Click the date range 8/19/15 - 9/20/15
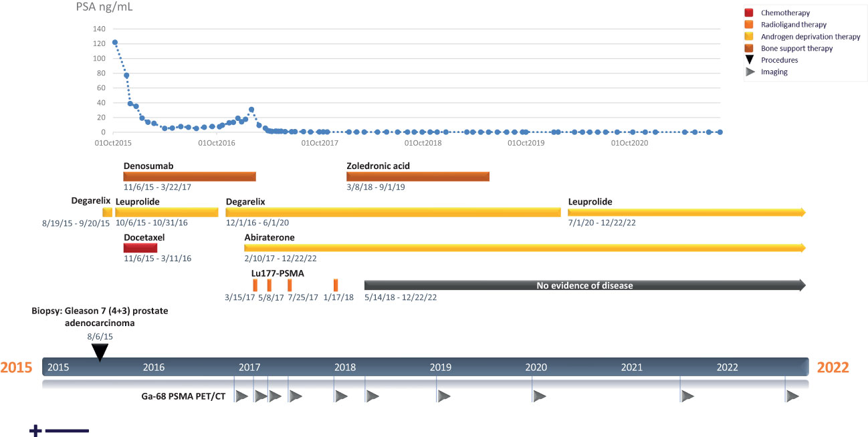 pos(76,223)
